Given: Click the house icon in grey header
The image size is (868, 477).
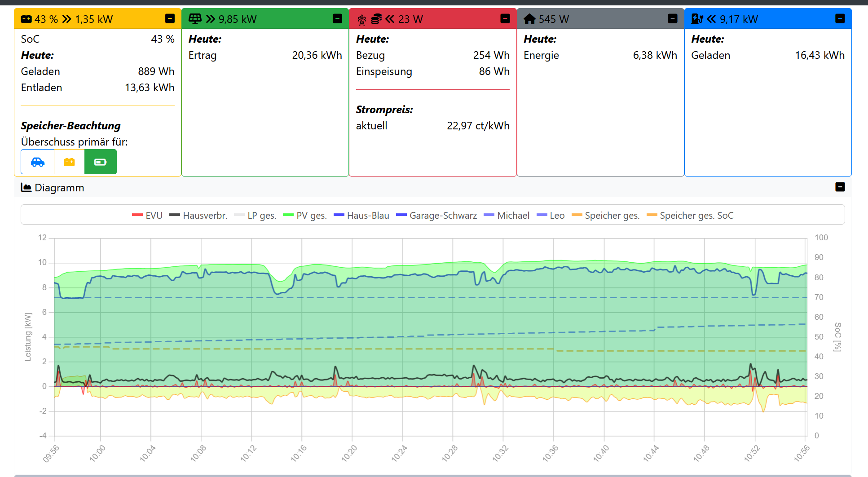Looking at the screenshot, I should point(529,19).
